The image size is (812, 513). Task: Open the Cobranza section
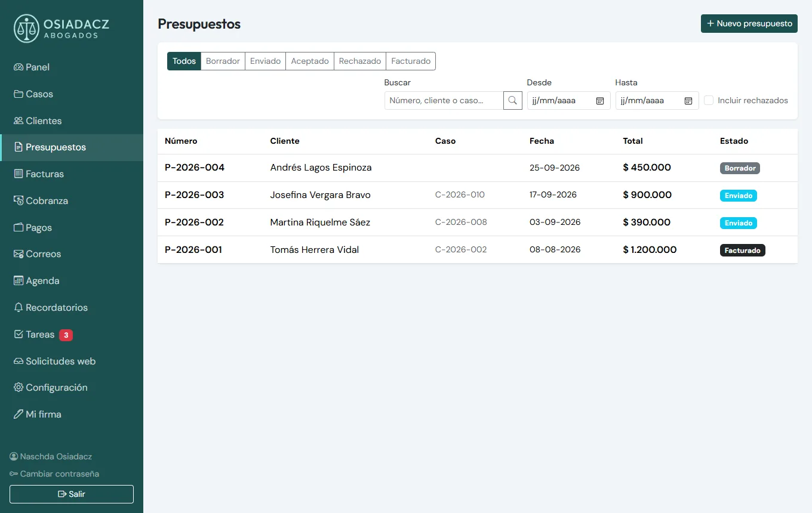pyautogui.click(x=72, y=201)
